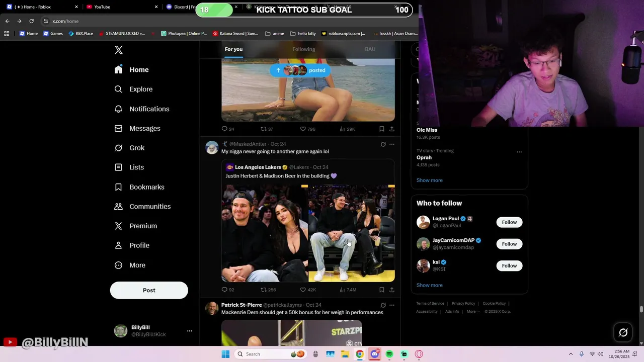This screenshot has height=362, width=644.
Task: Open Lists in the sidebar
Action: coord(129,167)
